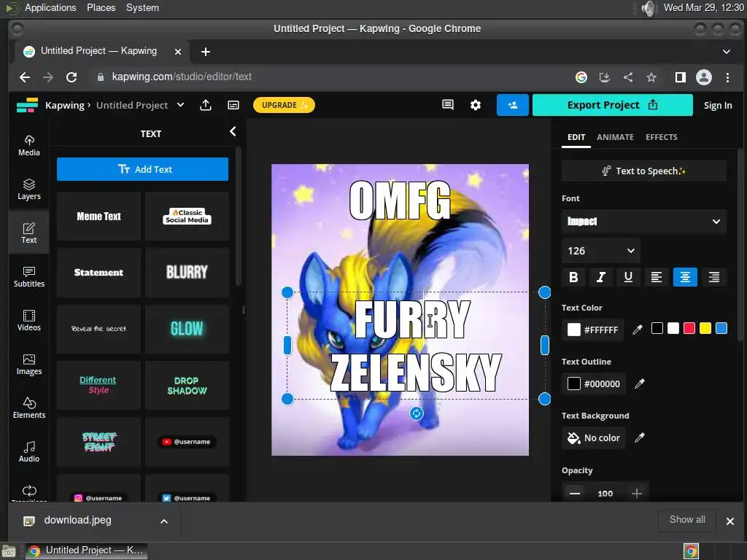Click the Chrome share page icon

pyautogui.click(x=628, y=77)
